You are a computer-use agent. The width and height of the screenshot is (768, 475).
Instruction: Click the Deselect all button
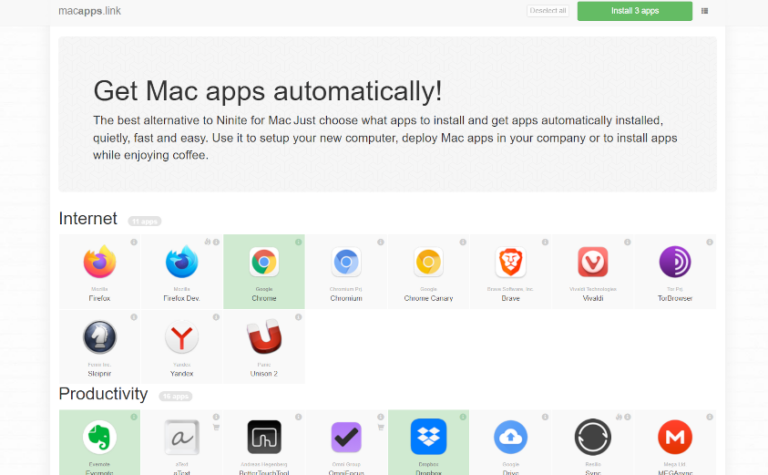coord(548,11)
